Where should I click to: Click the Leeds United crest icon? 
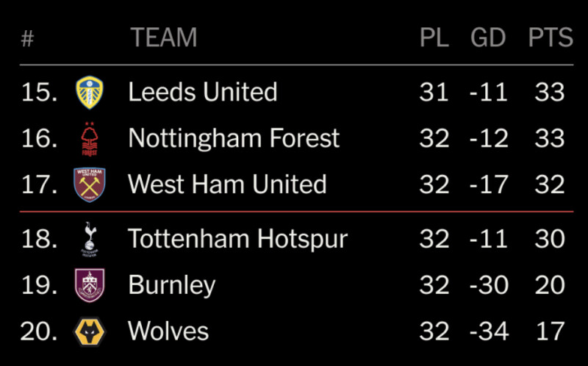pyautogui.click(x=90, y=93)
